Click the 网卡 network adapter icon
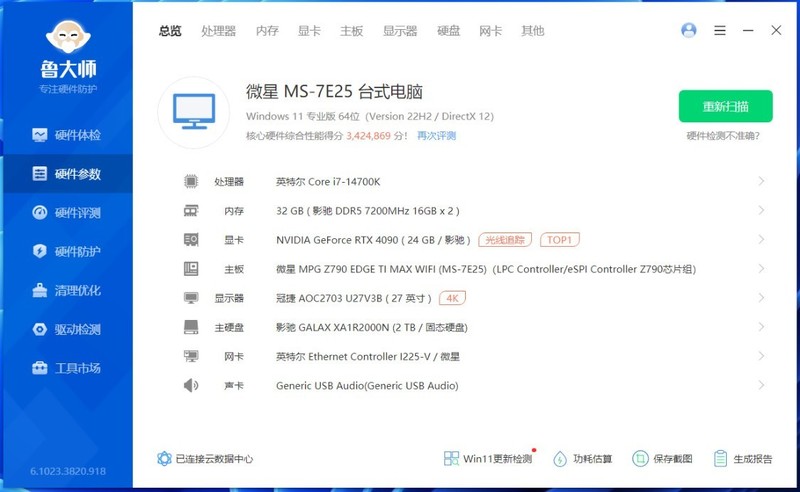 pyautogui.click(x=191, y=356)
